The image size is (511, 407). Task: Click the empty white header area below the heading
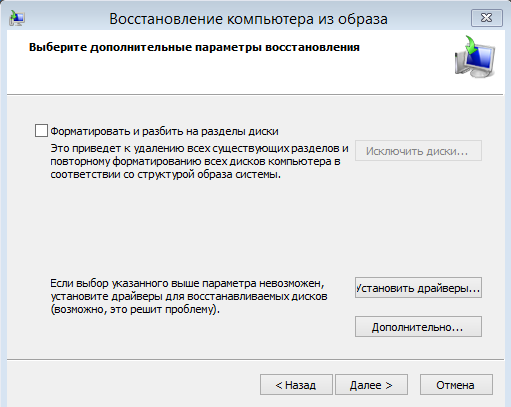coord(233,75)
